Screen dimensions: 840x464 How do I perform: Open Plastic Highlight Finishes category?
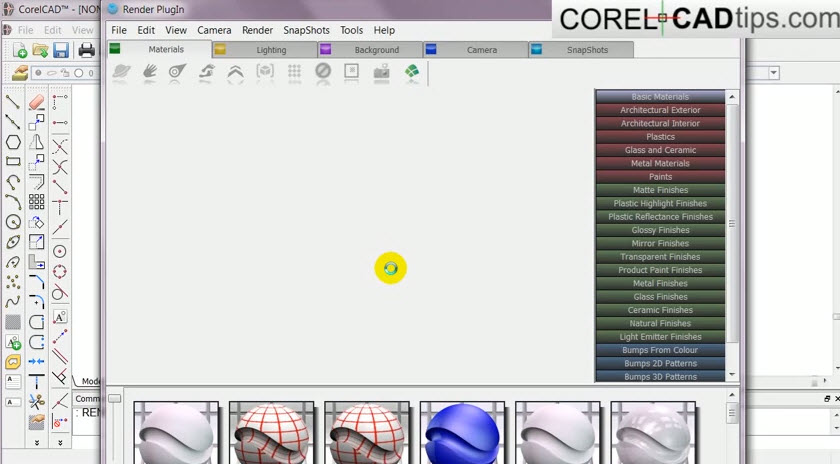pos(660,204)
